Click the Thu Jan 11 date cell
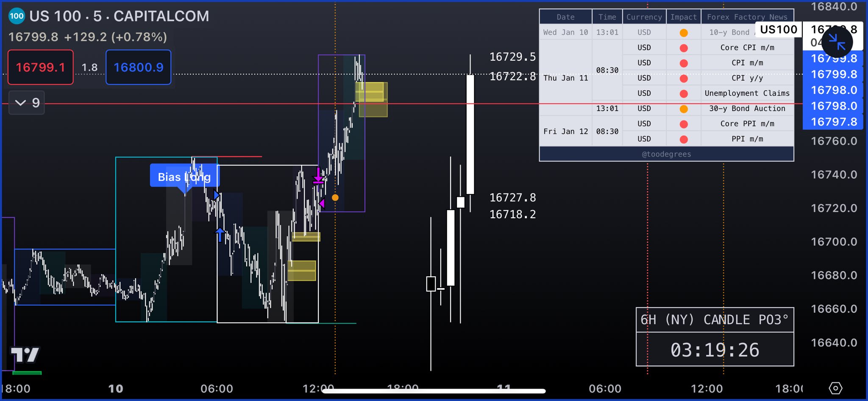This screenshot has width=868, height=401. coord(566,78)
